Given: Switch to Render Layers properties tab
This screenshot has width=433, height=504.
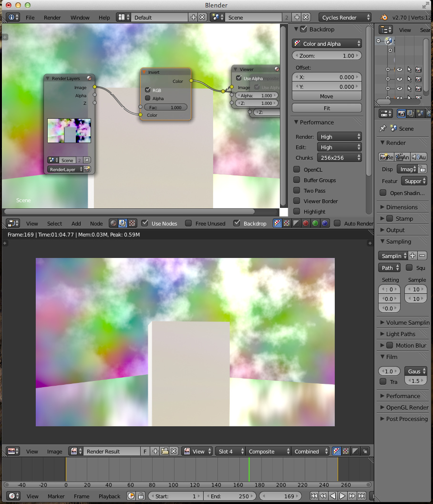Looking at the screenshot, I should tap(411, 113).
